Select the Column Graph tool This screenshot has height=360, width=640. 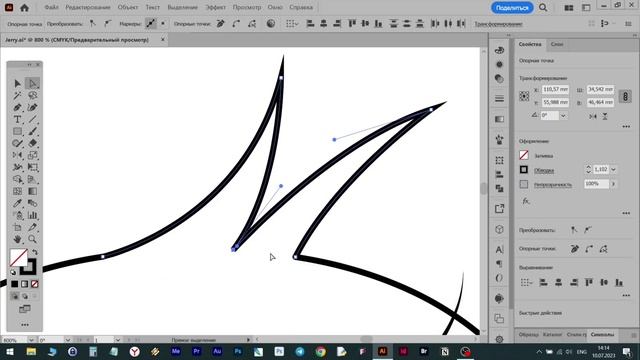tap(33, 215)
